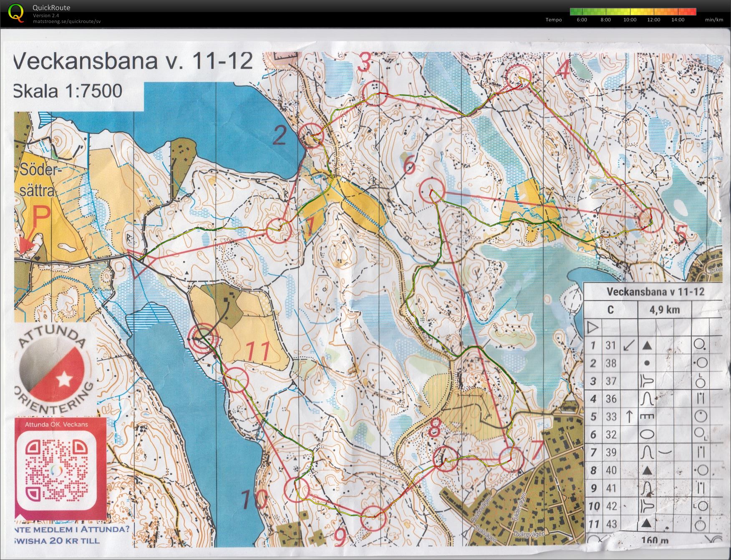Image resolution: width=731 pixels, height=560 pixels.
Task: Select the 14:00 tempo tick label
Action: (x=678, y=20)
